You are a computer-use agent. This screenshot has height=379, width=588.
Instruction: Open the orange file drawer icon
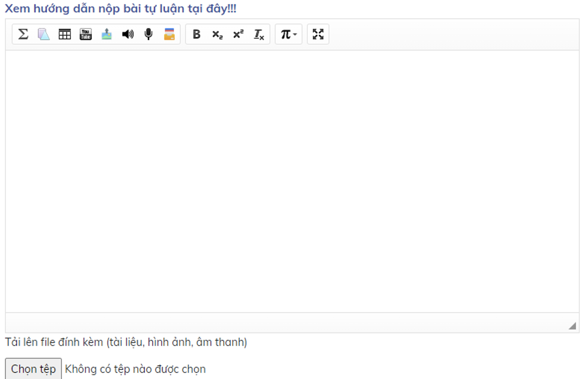pos(169,34)
